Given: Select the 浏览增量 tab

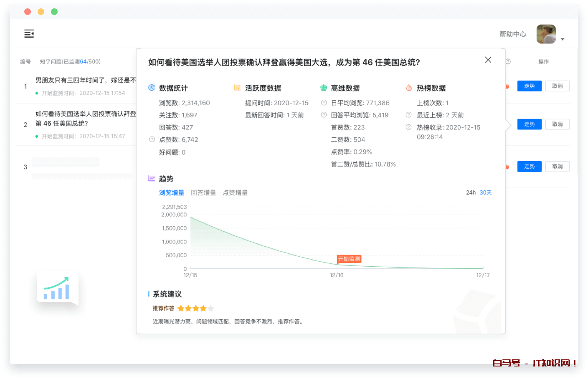Looking at the screenshot, I should point(172,193).
